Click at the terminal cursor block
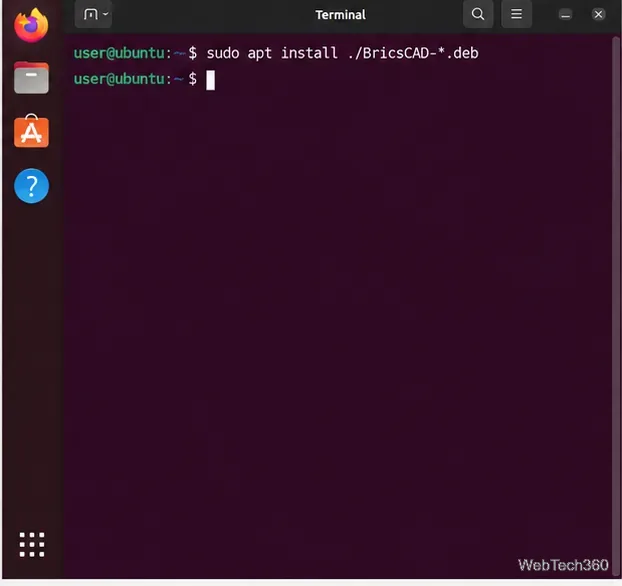This screenshot has width=622, height=586. click(210, 80)
